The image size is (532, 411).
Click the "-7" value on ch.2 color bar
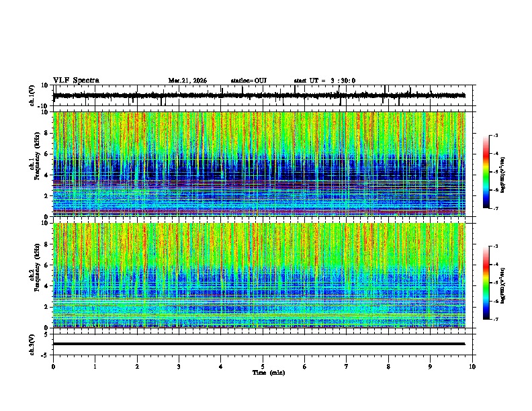[496, 320]
